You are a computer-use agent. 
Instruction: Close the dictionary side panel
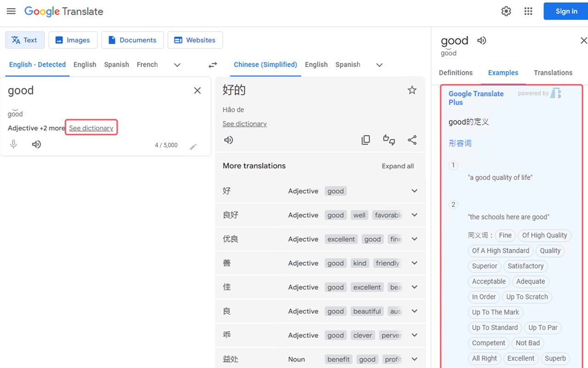coord(583,40)
